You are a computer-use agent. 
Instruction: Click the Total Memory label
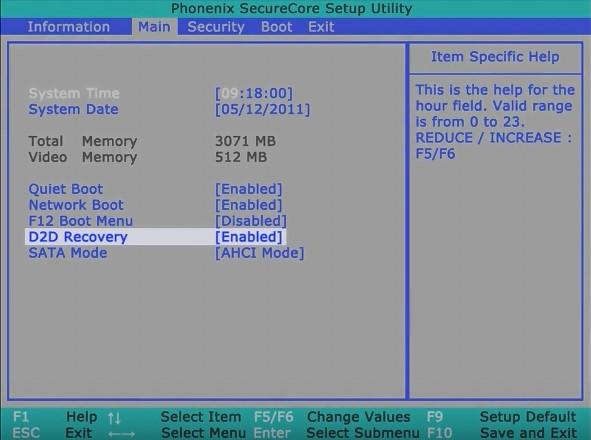pyautogui.click(x=83, y=141)
